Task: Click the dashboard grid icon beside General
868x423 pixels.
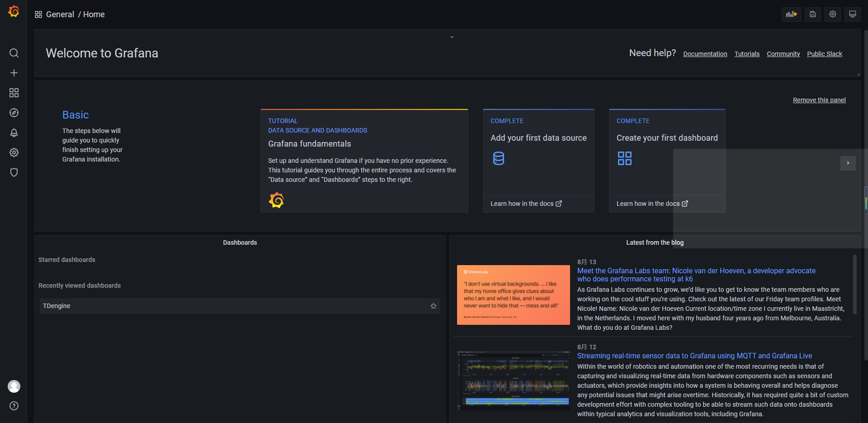Action: click(38, 14)
